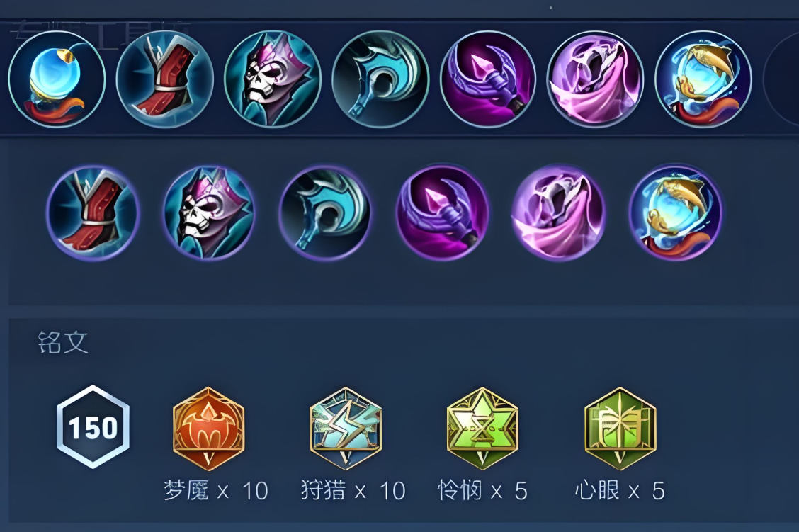Tap skull mask in the lower build row
This screenshot has height=532, width=799.
209,212
